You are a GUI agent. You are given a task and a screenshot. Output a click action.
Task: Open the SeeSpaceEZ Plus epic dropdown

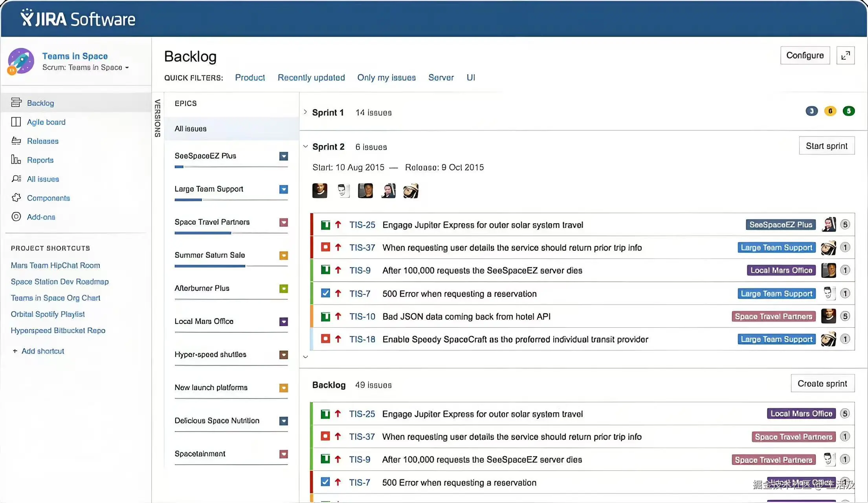click(283, 156)
